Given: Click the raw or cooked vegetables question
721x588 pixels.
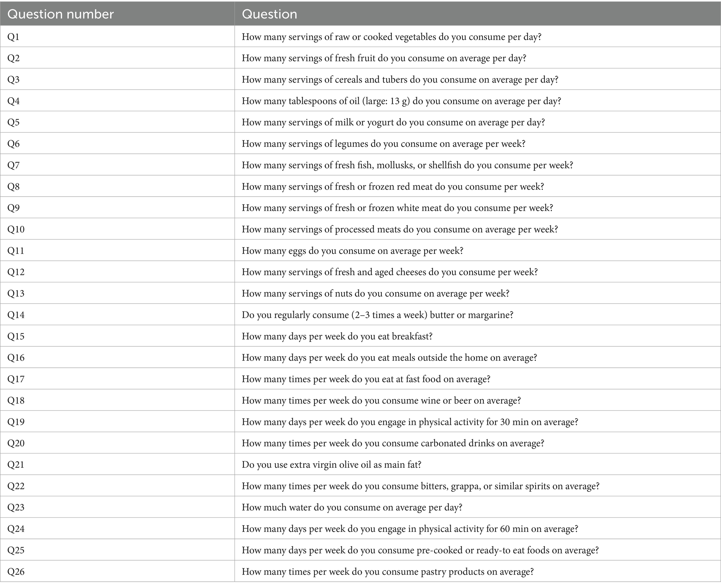Looking at the screenshot, I should click(391, 37).
